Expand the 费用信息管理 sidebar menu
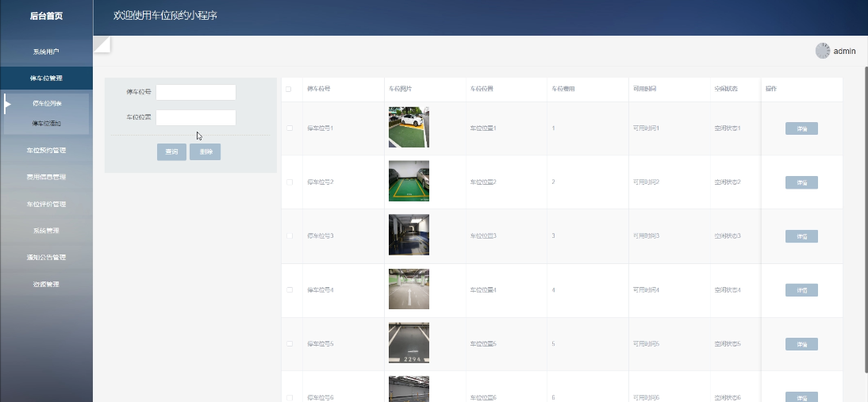Screen dimensions: 868x402 coord(47,177)
